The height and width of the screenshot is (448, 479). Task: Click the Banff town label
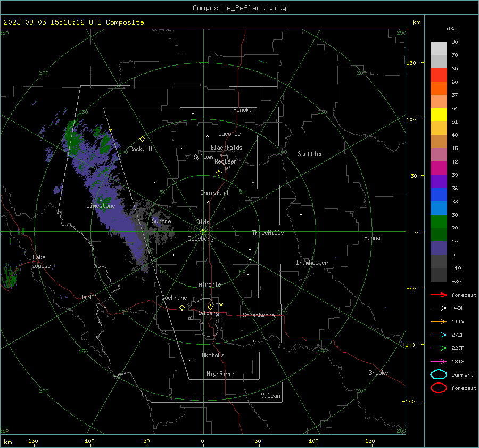tap(88, 297)
